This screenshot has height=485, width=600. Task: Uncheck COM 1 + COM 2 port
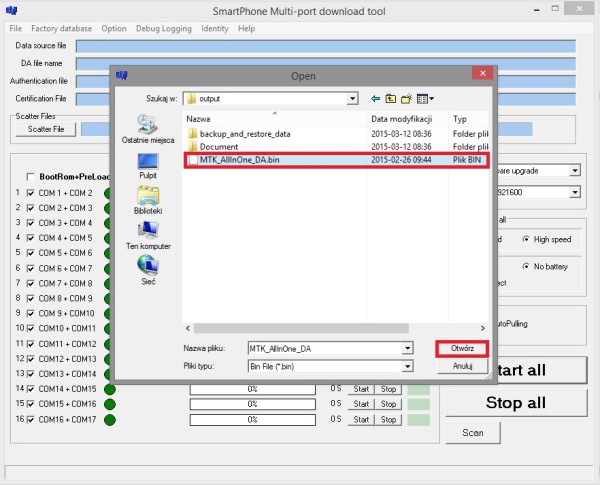coord(30,193)
